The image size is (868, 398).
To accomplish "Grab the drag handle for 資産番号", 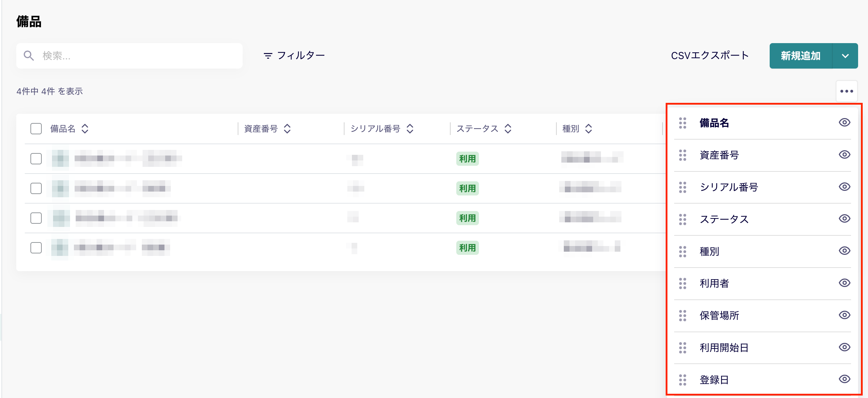I will (x=683, y=155).
